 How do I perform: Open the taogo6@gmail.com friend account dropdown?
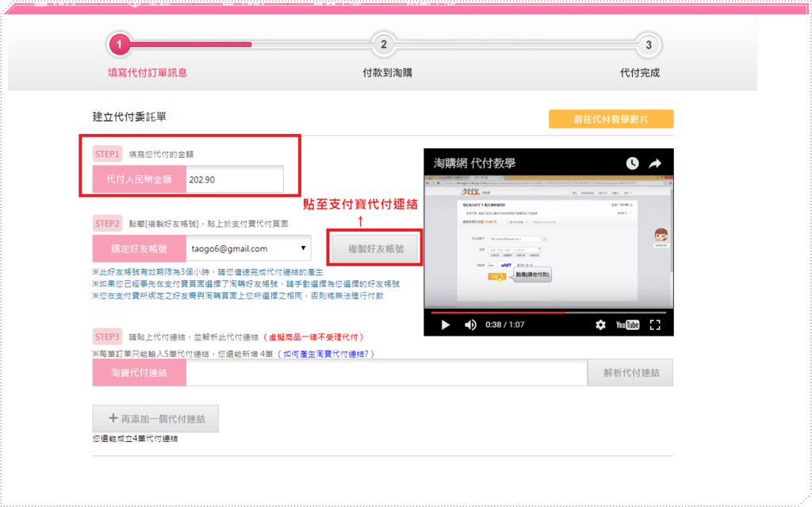click(x=248, y=248)
